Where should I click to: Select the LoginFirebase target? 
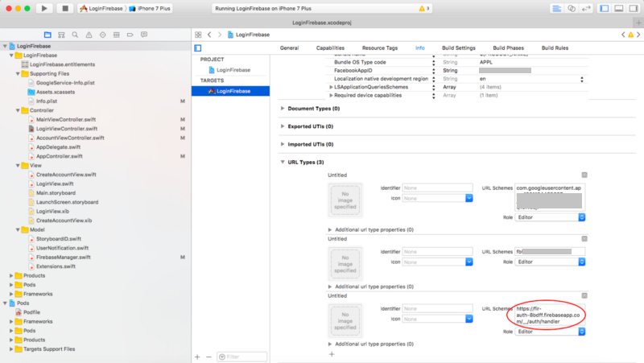(x=230, y=91)
